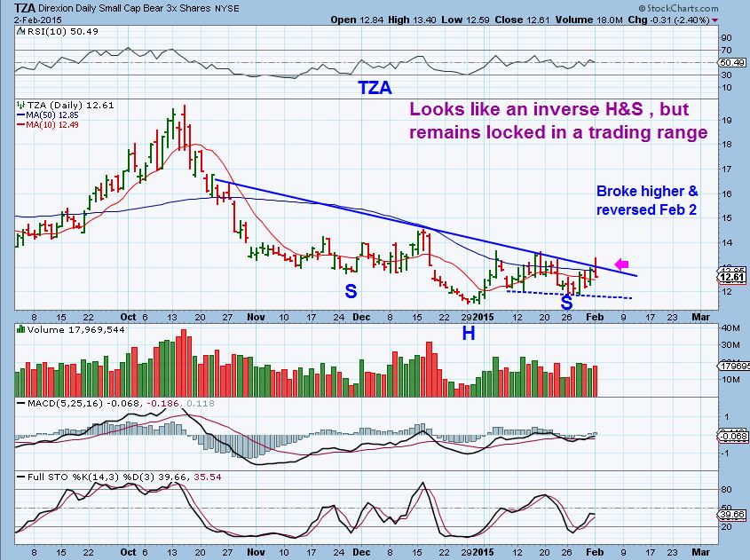Click the 14 label on the price axis

[726, 243]
